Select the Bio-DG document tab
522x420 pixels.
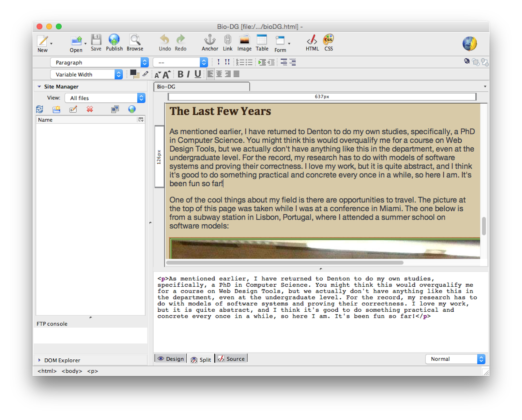pos(202,87)
